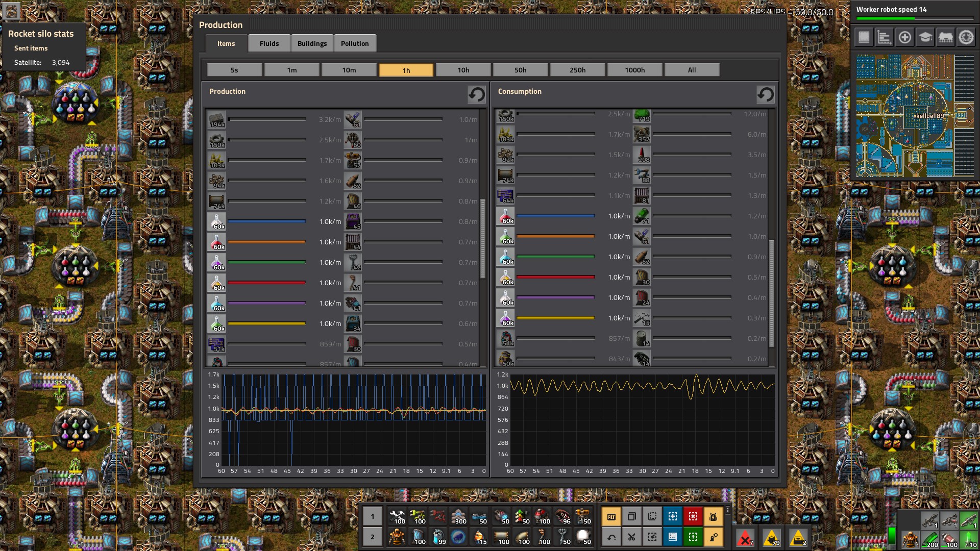The image size is (980, 551).
Task: Select the 10m time range
Action: 349,70
